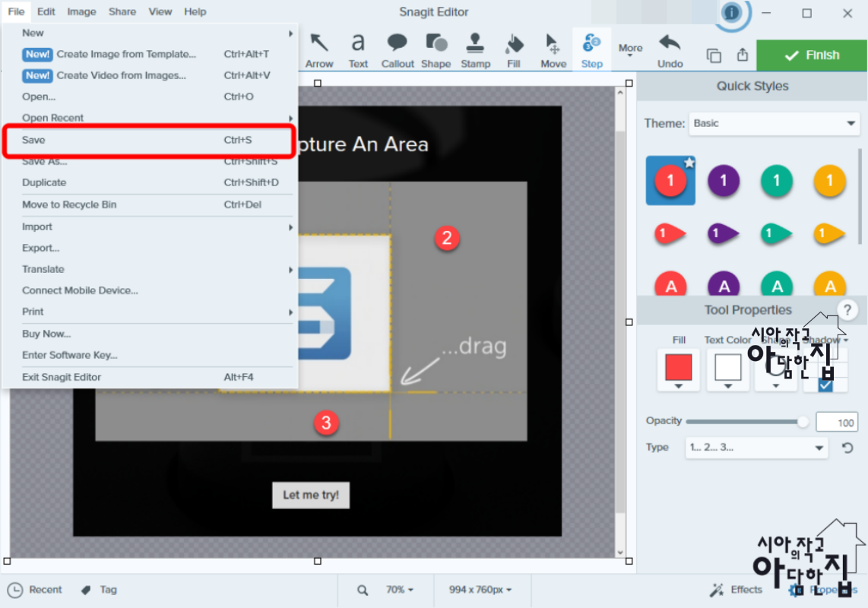This screenshot has height=608, width=868.
Task: Click the copy all icon next to Undo
Action: coord(714,55)
